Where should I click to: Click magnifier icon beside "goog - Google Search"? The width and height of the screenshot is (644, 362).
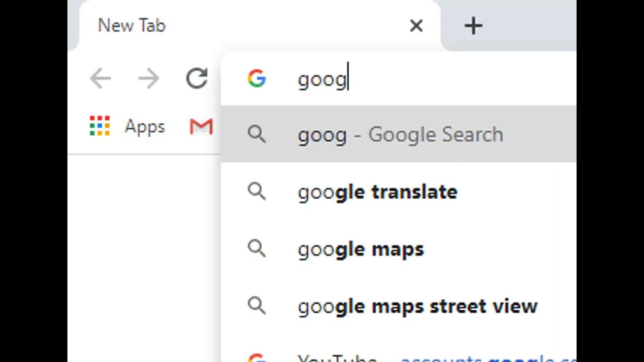(x=257, y=134)
